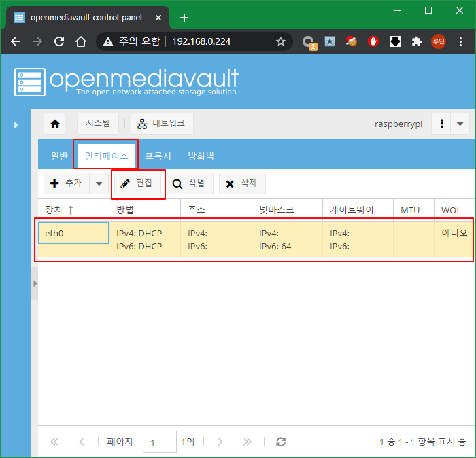
Task: Open the 네트워크 breadcrumb
Action: click(162, 124)
